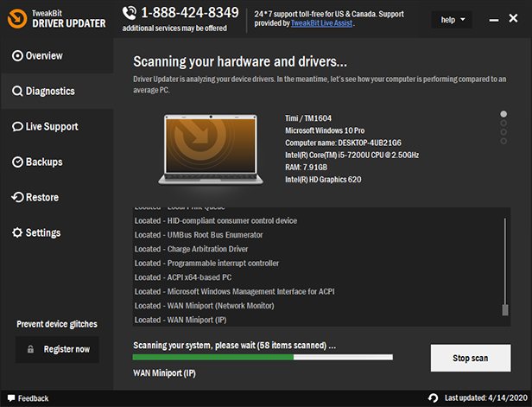Select 'WAN Miniport (Network Monitor)' log line
This screenshot has height=407, width=532.
[204, 306]
